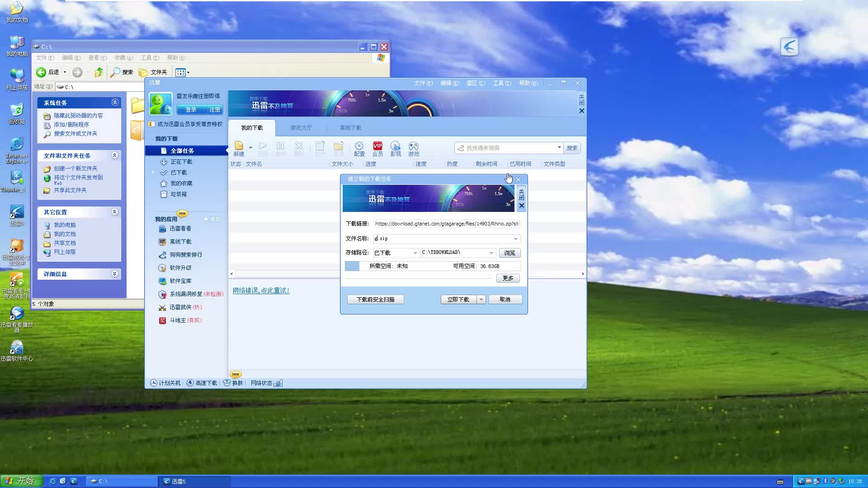Click the Explorer 后退 back button
The width and height of the screenshot is (868, 488).
click(x=48, y=72)
